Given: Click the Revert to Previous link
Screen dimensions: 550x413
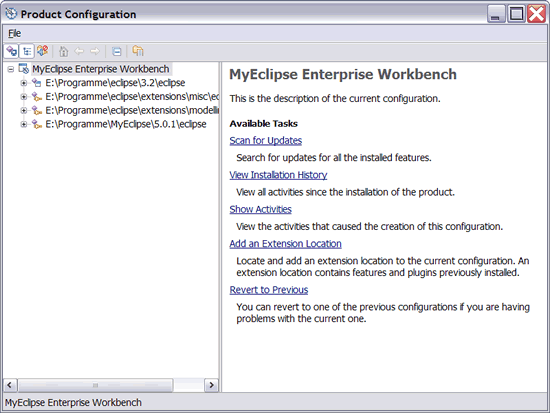Looking at the screenshot, I should tap(269, 290).
